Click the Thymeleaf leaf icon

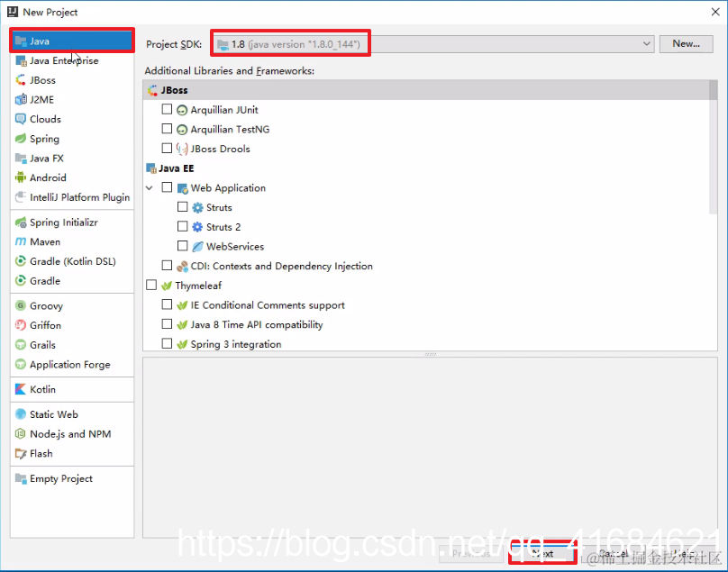tap(167, 286)
